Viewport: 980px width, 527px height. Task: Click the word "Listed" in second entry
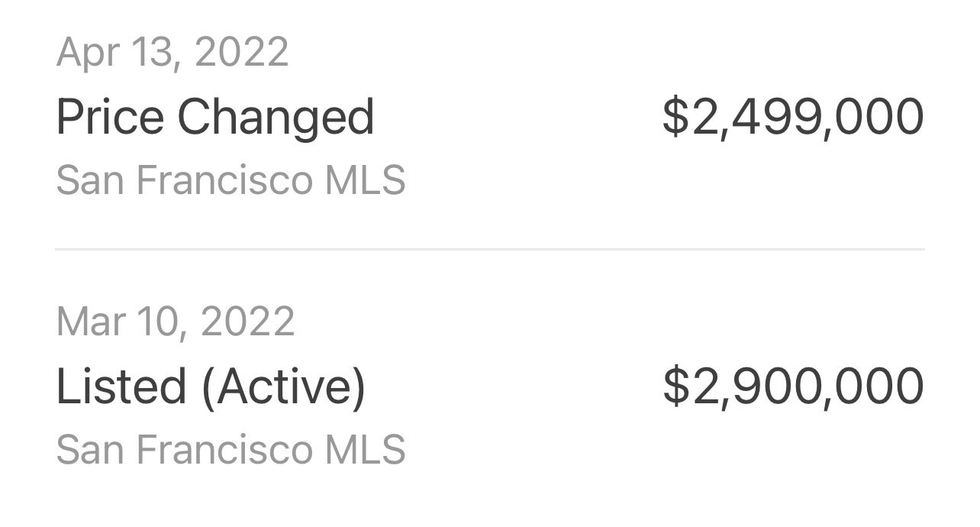pos(121,386)
